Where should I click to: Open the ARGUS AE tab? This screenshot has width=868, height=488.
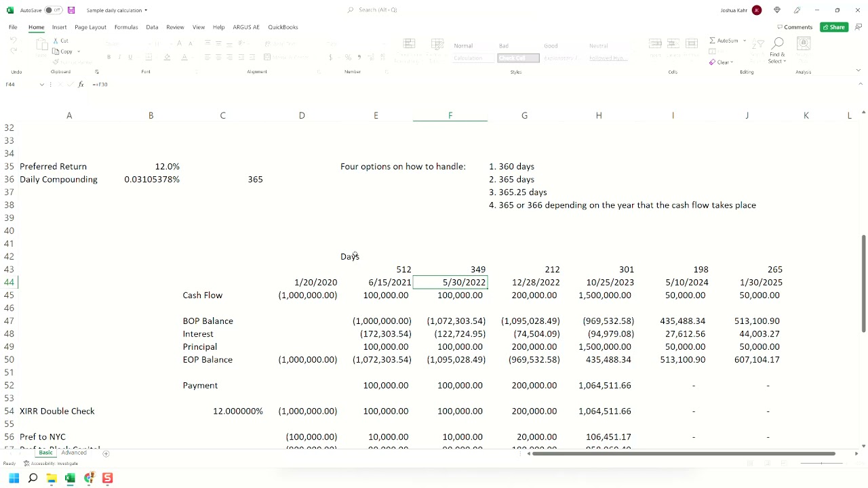(246, 27)
